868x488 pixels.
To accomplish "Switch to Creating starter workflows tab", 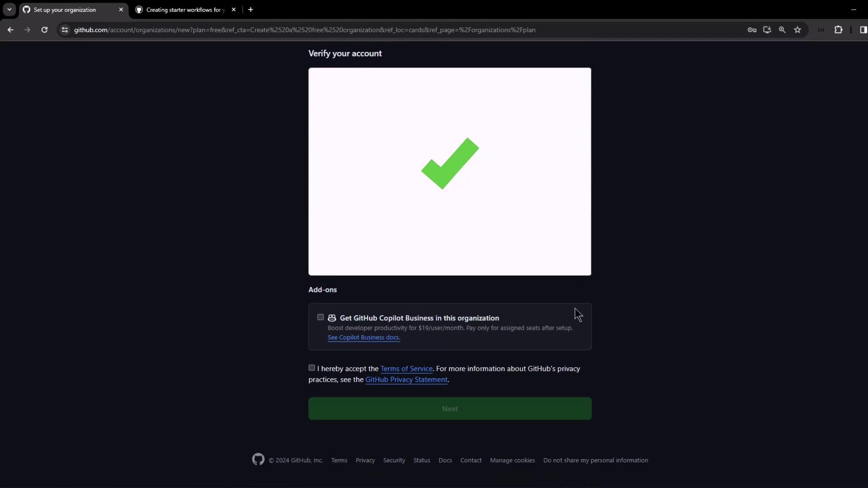I will coord(185,9).
